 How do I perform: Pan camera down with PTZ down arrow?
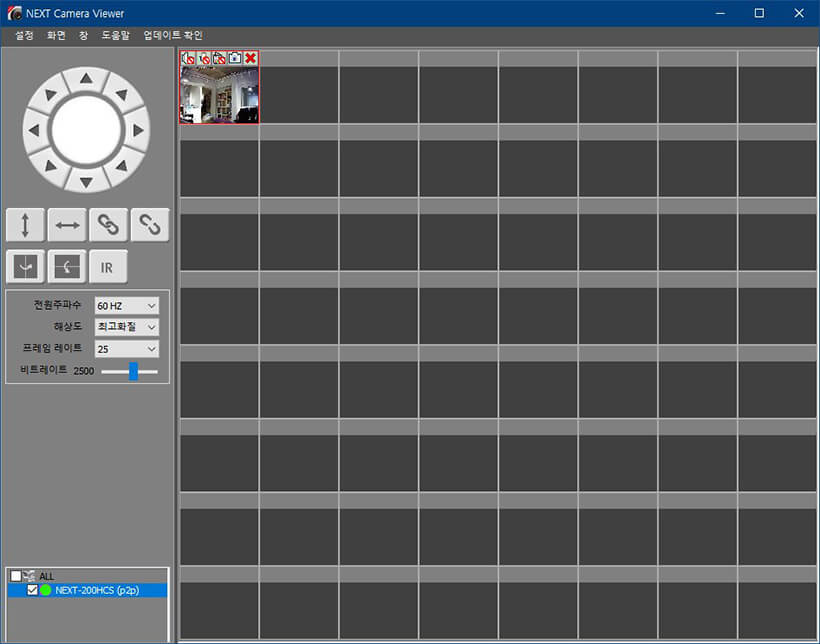86,182
